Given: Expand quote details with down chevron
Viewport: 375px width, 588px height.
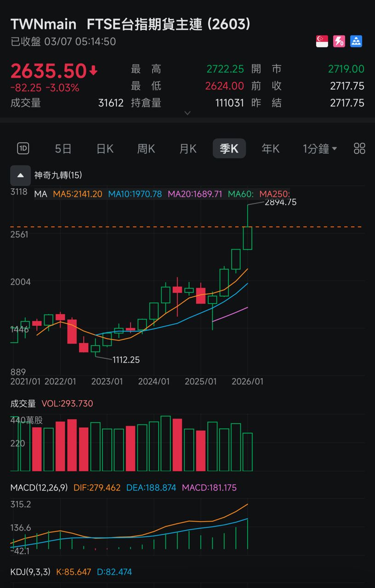Looking at the screenshot, I should click(x=187, y=113).
